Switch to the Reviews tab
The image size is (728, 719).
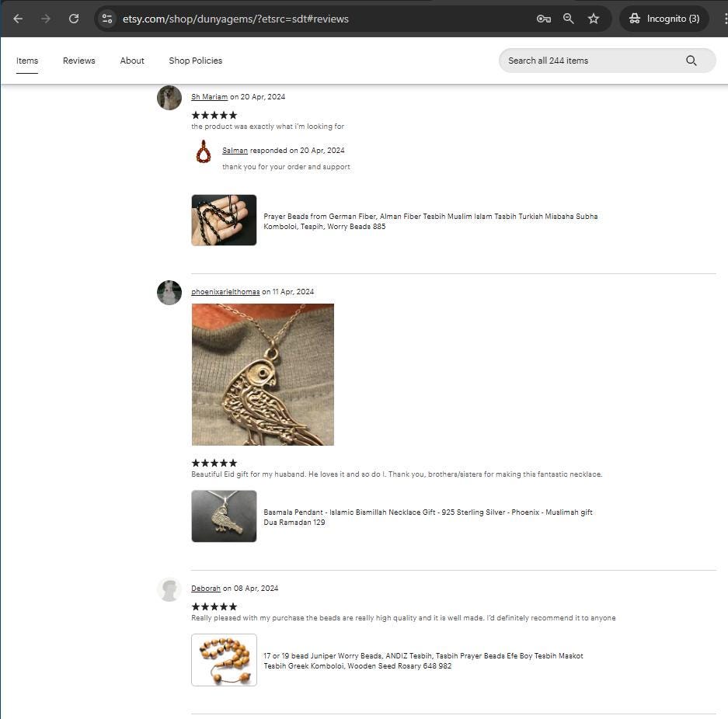[x=79, y=61]
